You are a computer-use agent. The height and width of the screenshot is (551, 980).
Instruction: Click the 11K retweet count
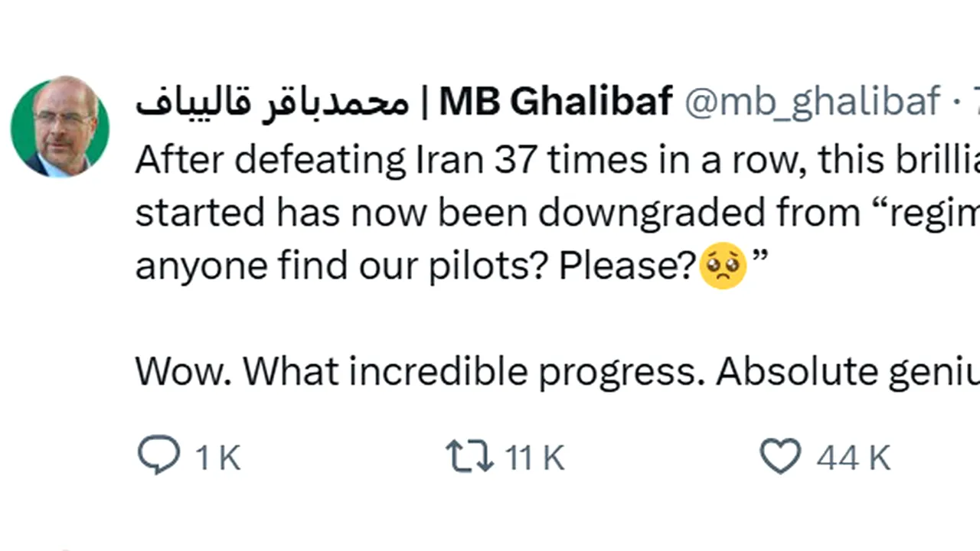coord(535,458)
